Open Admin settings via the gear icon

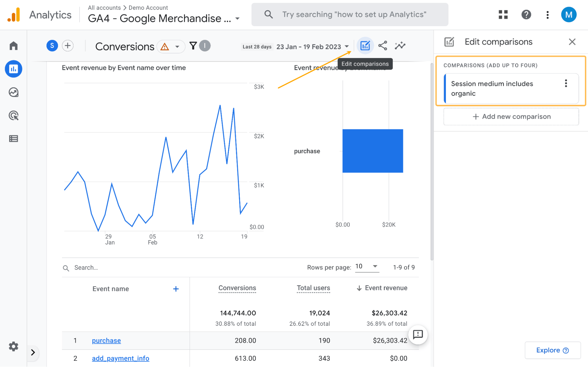pos(13,346)
